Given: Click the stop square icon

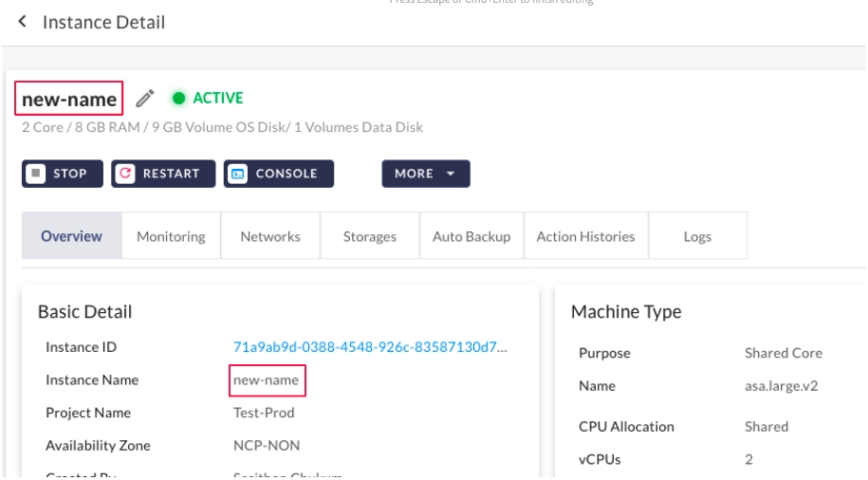Looking at the screenshot, I should coord(36,174).
